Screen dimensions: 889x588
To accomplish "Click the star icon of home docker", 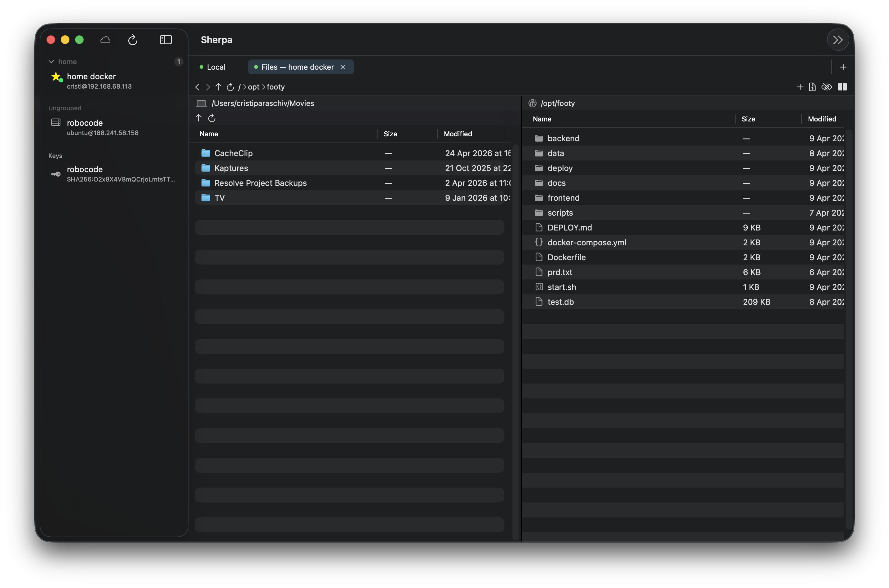I will click(56, 77).
